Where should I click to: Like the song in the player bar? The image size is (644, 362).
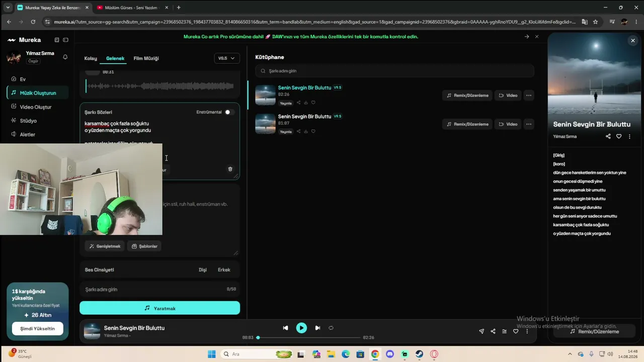coord(516,331)
